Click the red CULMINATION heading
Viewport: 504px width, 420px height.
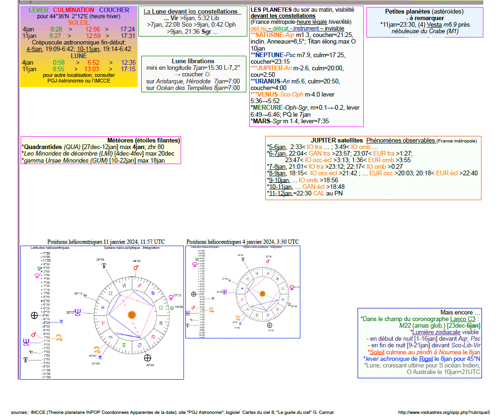74,10
